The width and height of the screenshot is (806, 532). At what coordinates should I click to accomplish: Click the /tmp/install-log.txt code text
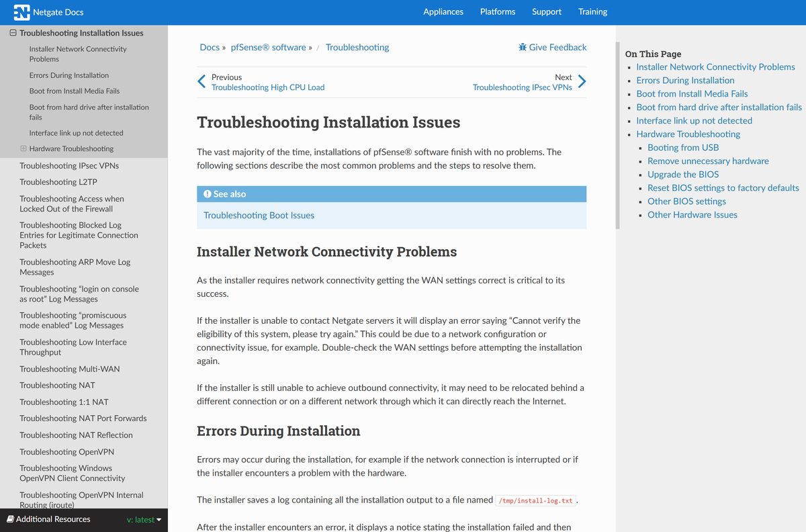click(x=536, y=500)
